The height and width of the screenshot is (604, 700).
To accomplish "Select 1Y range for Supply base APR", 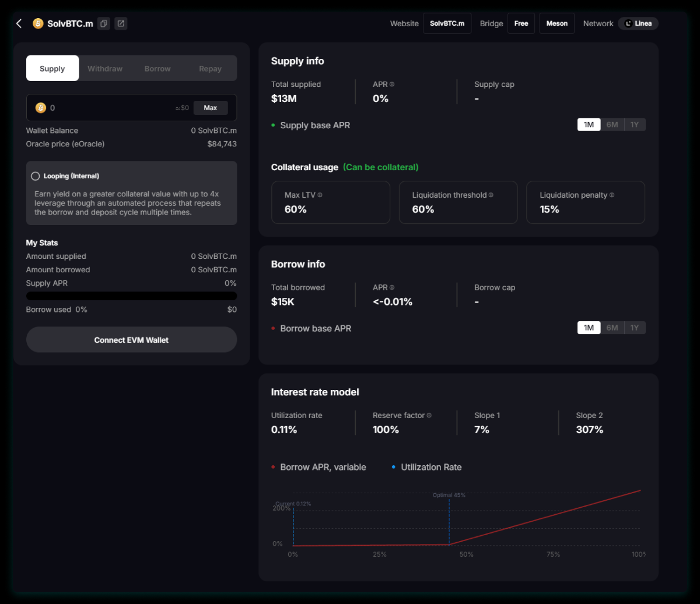I will click(635, 125).
